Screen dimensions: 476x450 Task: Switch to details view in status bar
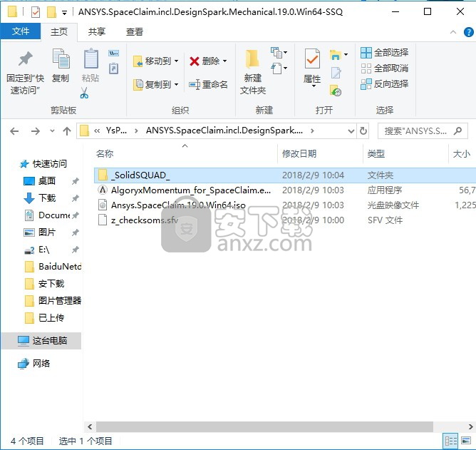tap(451, 441)
